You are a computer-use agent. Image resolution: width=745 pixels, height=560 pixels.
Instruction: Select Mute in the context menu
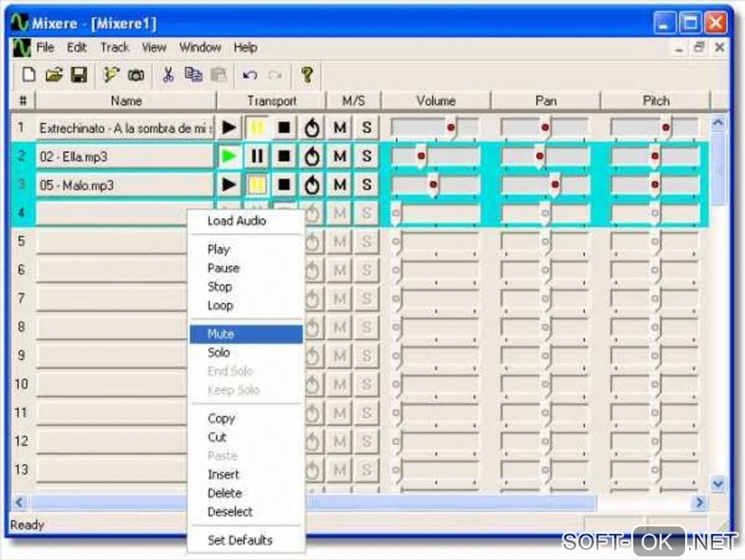246,334
